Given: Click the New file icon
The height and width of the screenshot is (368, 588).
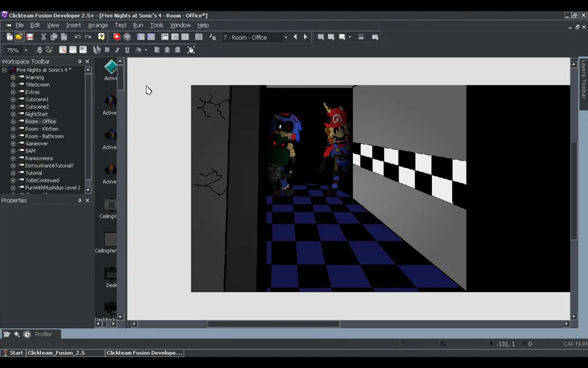Looking at the screenshot, I should click(x=9, y=37).
